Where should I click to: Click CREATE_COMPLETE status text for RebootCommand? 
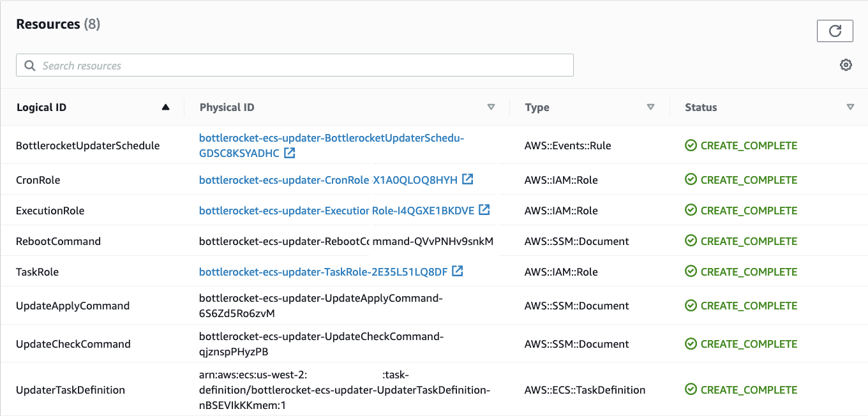click(x=749, y=241)
